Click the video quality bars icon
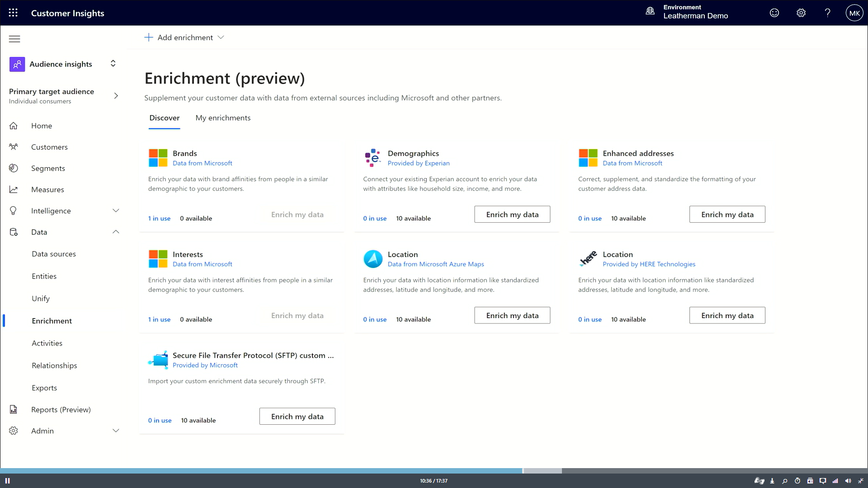 [835, 481]
